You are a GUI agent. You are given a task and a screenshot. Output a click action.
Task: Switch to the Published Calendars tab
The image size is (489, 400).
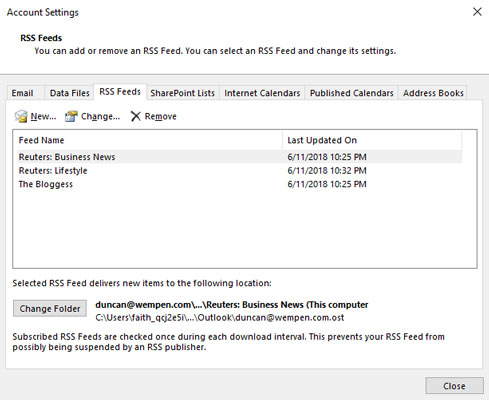[352, 93]
